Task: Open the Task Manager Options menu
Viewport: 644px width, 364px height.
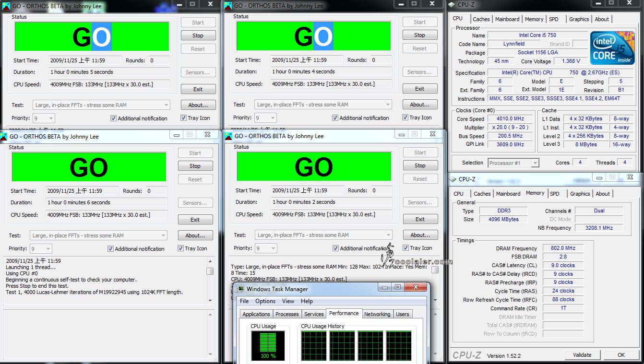Action: tap(265, 301)
